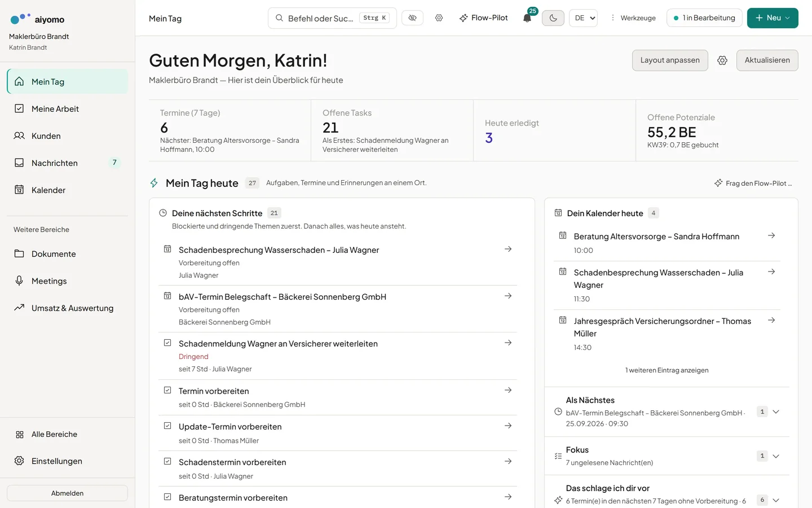Click the Alle Bereiche grid icon
Screen dimensions: 812x508
[x=20, y=434]
